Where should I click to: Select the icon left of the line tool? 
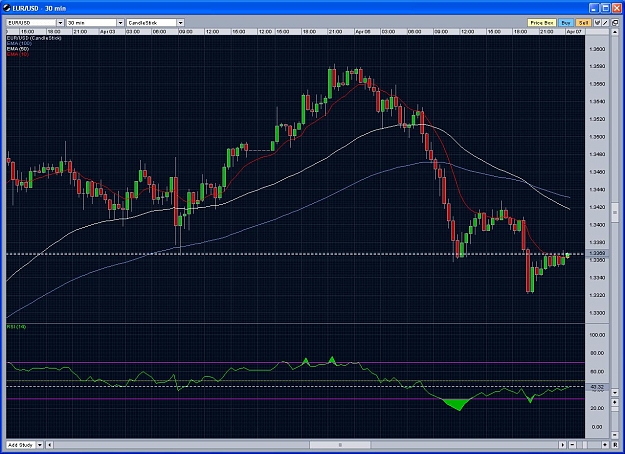(x=597, y=23)
